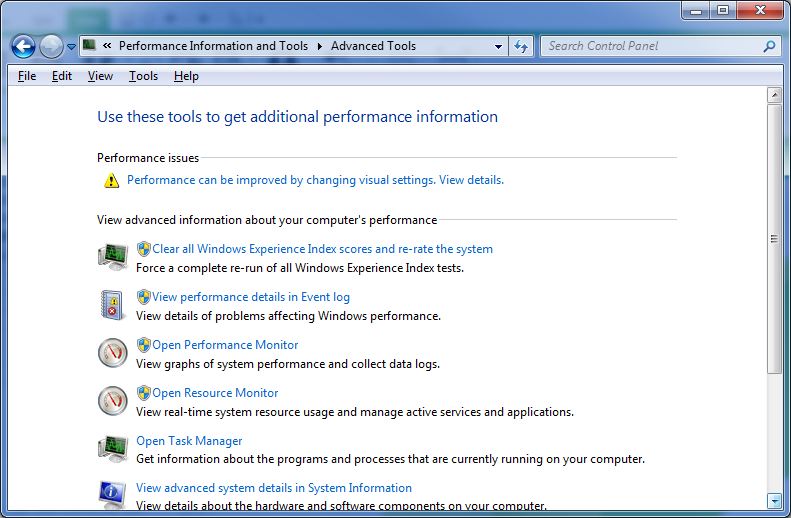
Task: Click the Task Manager monitor icon
Action: 113,449
